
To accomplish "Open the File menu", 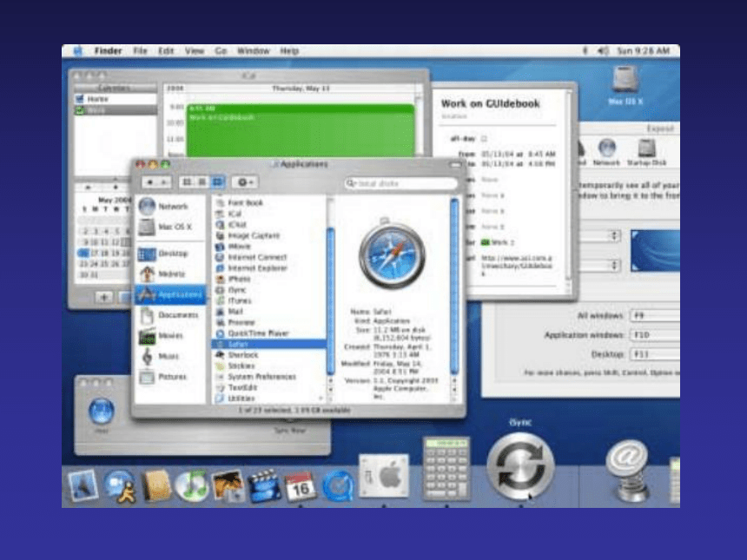I will pos(140,51).
